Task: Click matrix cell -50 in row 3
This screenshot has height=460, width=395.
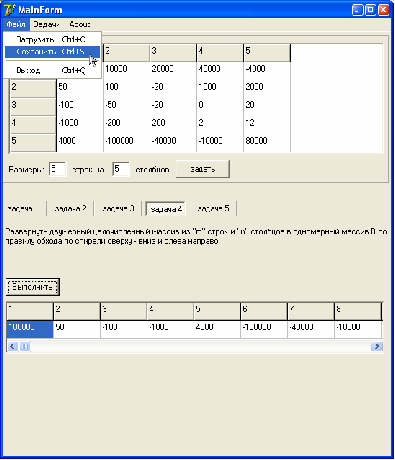Action: pos(127,106)
